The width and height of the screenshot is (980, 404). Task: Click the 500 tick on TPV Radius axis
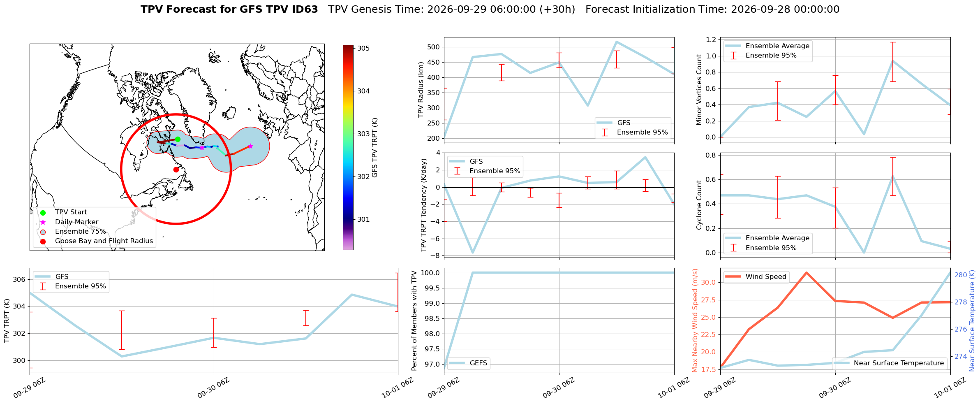[x=435, y=47]
